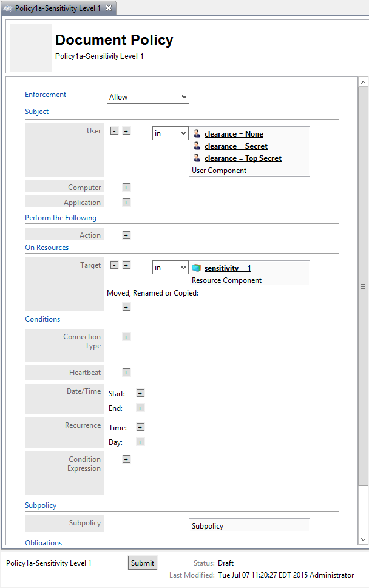Add Date/Time Start value plus icon

(140, 393)
